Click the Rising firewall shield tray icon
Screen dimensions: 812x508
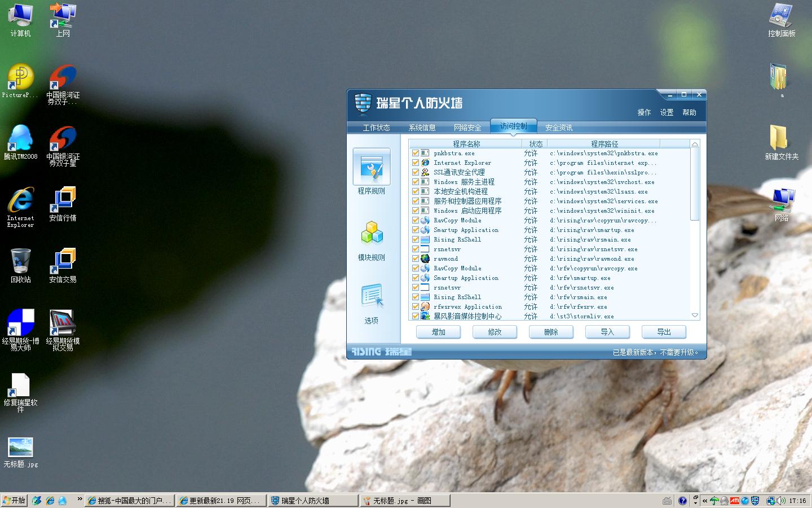point(755,501)
